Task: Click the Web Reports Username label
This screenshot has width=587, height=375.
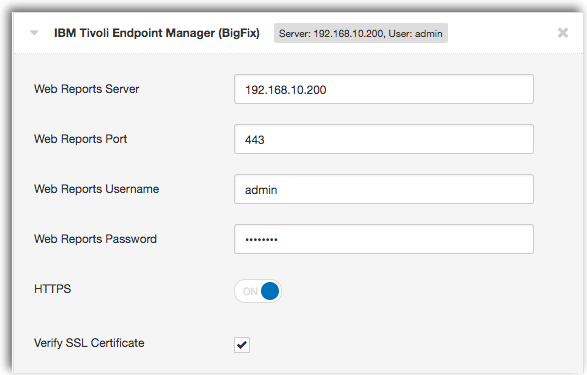Action: 97,189
